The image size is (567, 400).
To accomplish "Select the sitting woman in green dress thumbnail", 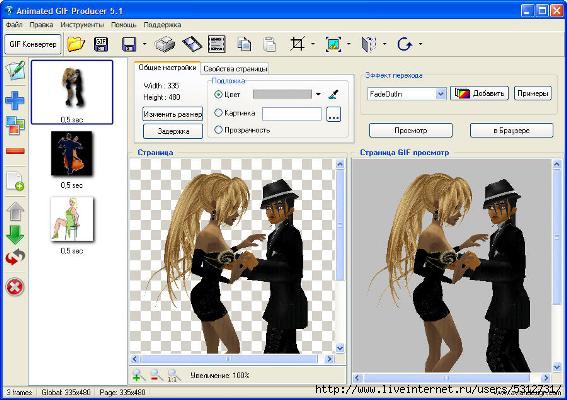I will point(72,219).
